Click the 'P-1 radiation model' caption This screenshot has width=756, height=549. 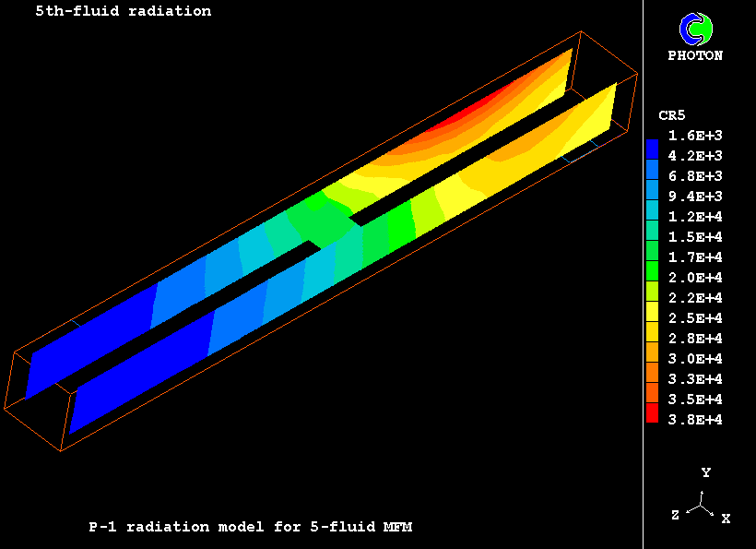[250, 527]
